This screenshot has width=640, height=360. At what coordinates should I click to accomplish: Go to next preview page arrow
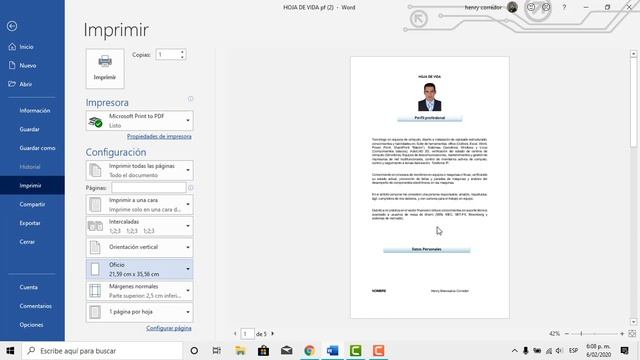[x=273, y=334]
